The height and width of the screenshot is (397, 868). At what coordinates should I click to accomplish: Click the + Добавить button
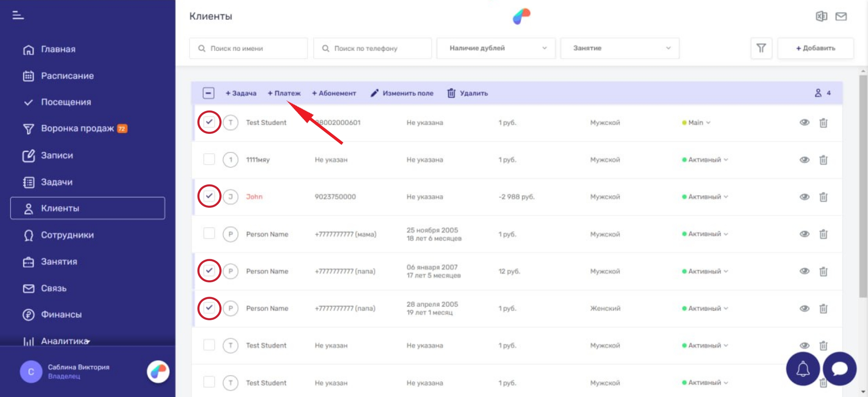point(815,48)
